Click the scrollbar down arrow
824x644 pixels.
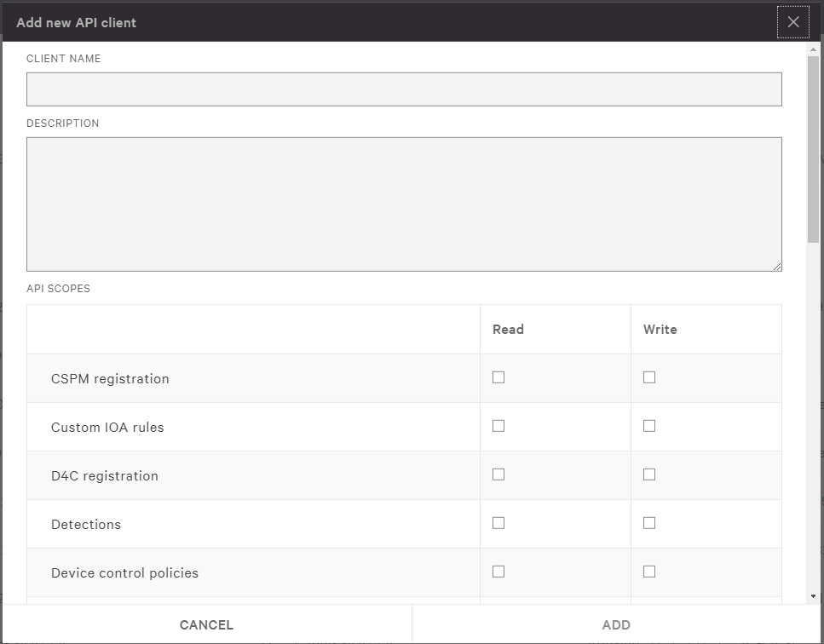coord(813,596)
